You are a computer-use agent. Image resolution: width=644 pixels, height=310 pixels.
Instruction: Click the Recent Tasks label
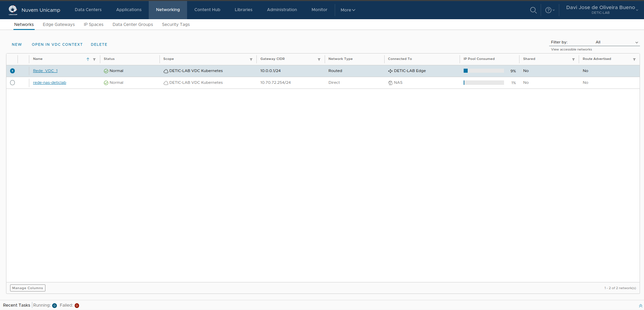16,305
